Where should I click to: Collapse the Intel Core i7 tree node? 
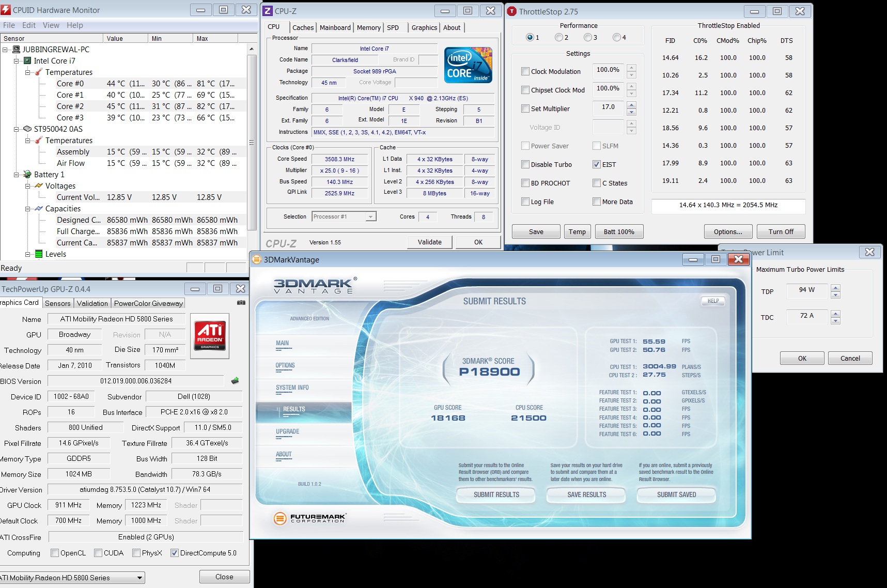17,61
